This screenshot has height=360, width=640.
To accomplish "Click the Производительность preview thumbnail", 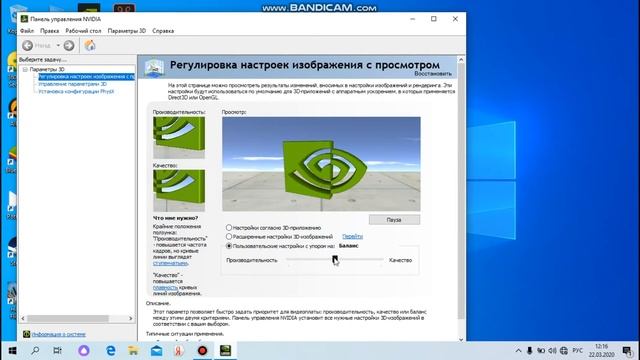I will pyautogui.click(x=179, y=138).
